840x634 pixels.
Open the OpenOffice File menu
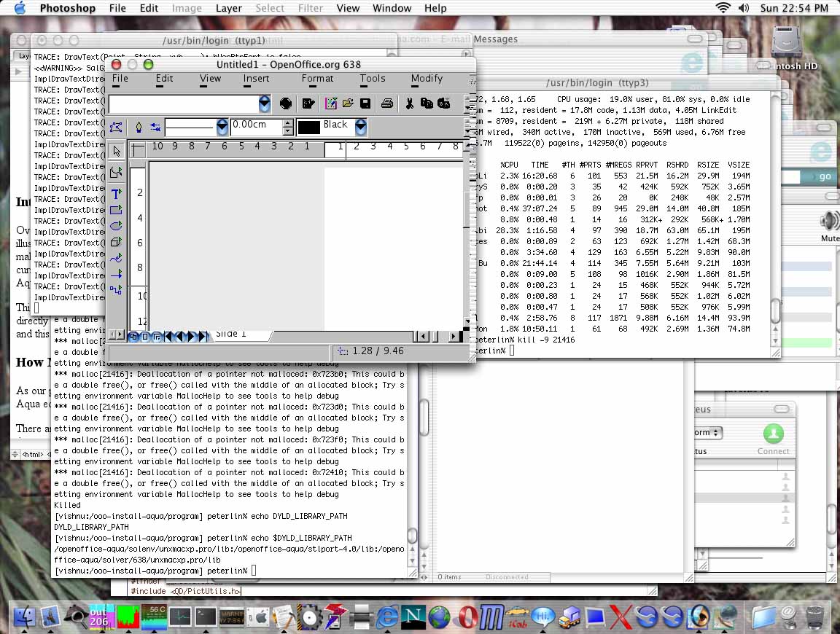point(120,79)
